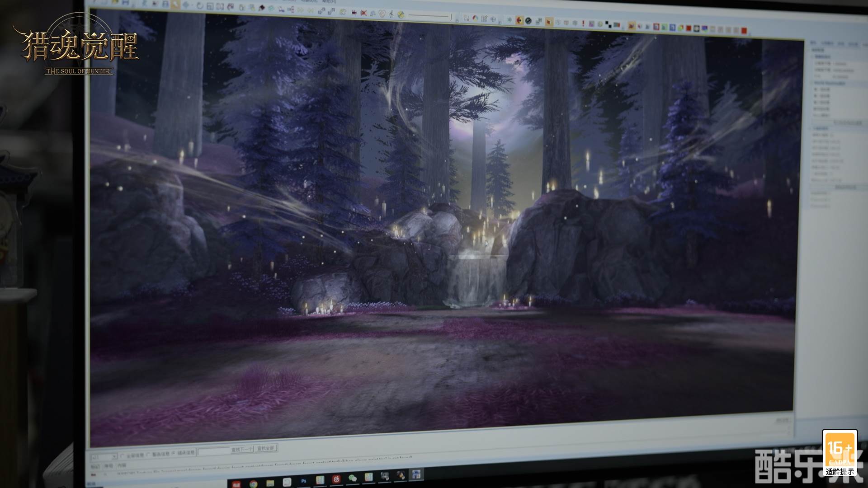Select the highlighted arrow pointer tool

[175, 4]
